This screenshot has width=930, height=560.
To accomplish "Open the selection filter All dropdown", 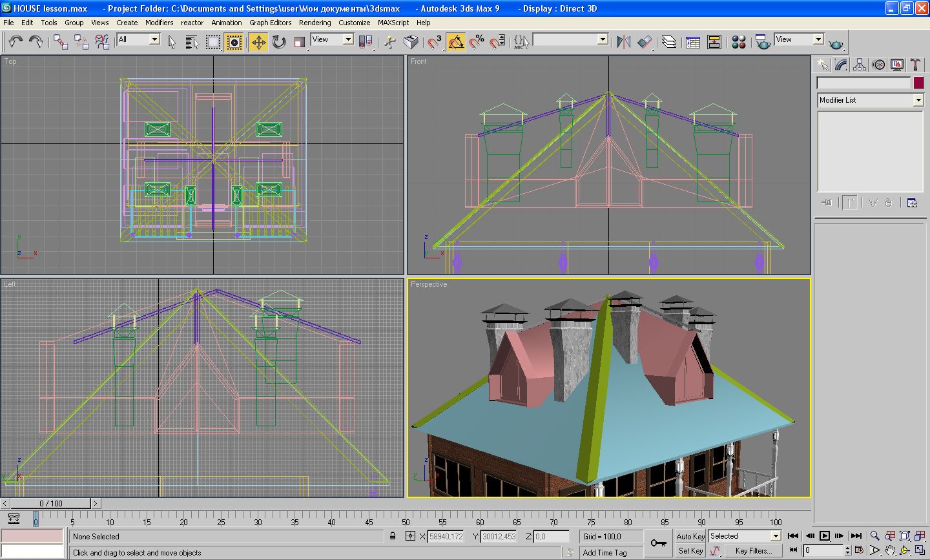I will pyautogui.click(x=138, y=39).
